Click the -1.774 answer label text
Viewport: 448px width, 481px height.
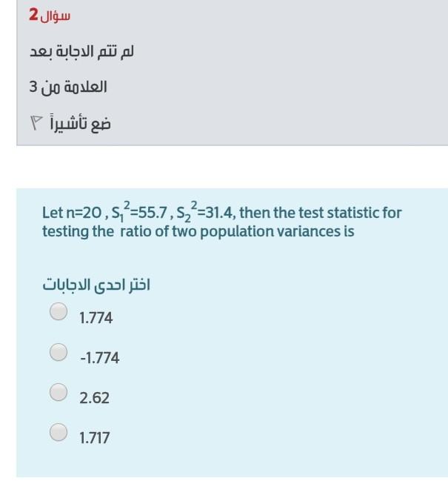(x=99, y=358)
